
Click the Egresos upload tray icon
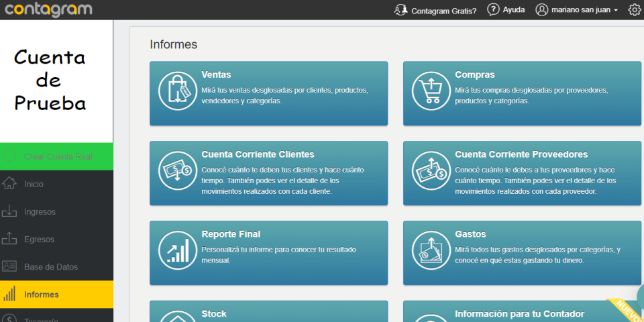9,239
